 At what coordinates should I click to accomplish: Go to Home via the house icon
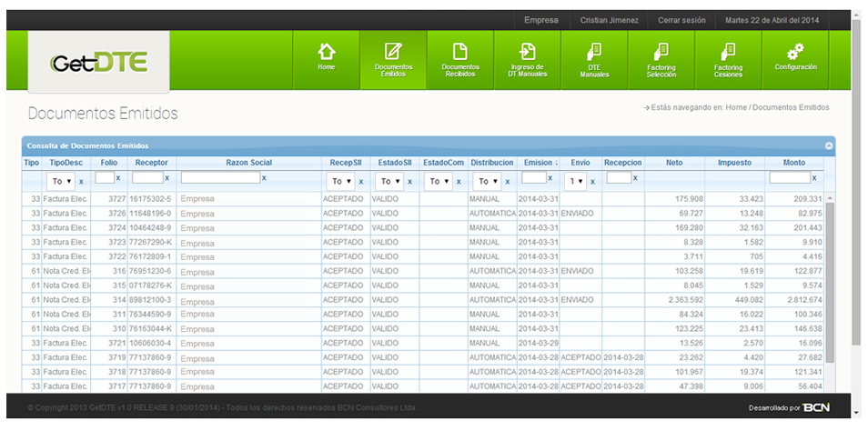326,52
